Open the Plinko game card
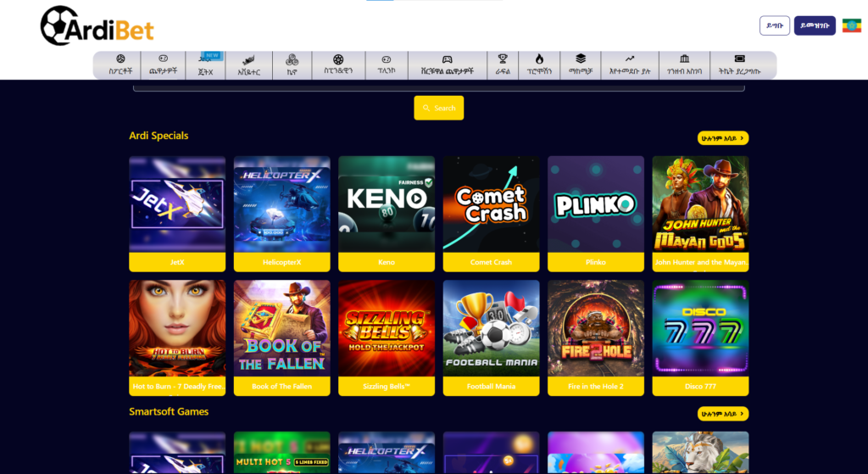Screen dimensions: 868x474 point(596,214)
